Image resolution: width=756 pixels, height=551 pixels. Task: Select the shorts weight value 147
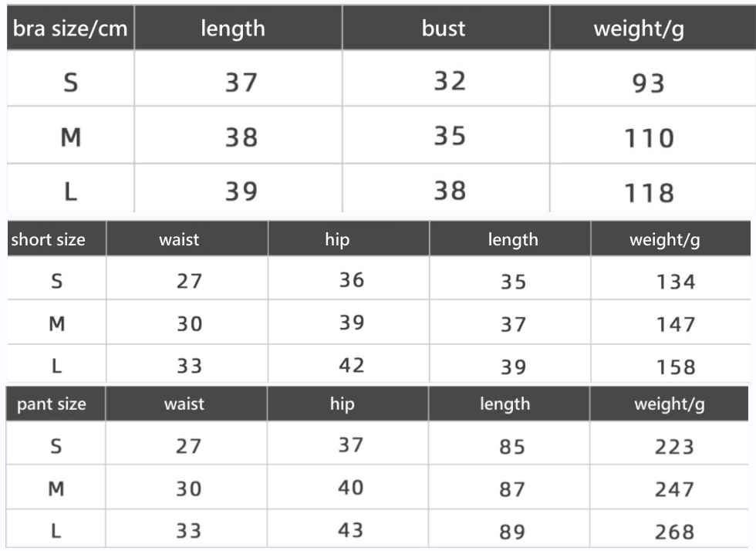676,325
